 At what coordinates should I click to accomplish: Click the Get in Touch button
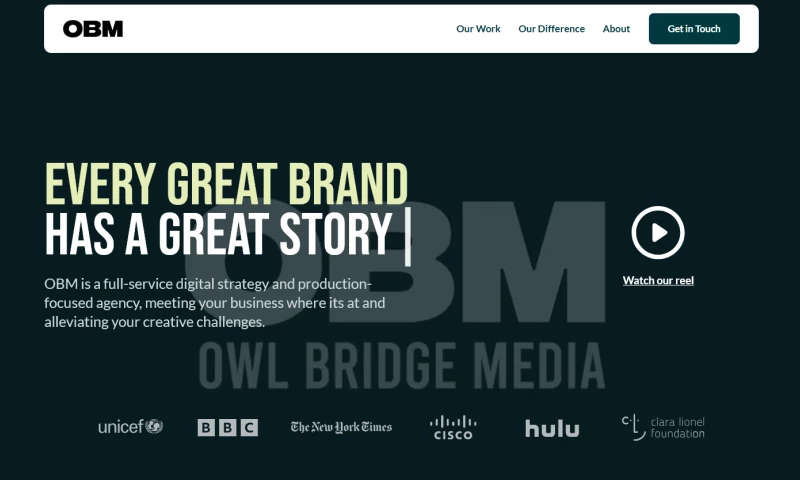pos(694,29)
